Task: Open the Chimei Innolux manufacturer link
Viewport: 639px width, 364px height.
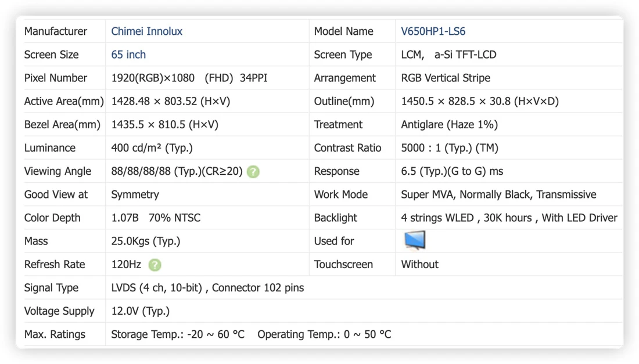Action: pyautogui.click(x=147, y=31)
